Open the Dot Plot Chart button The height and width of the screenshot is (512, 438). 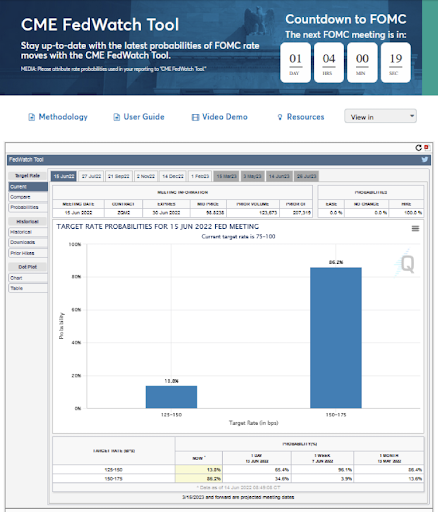click(x=28, y=278)
